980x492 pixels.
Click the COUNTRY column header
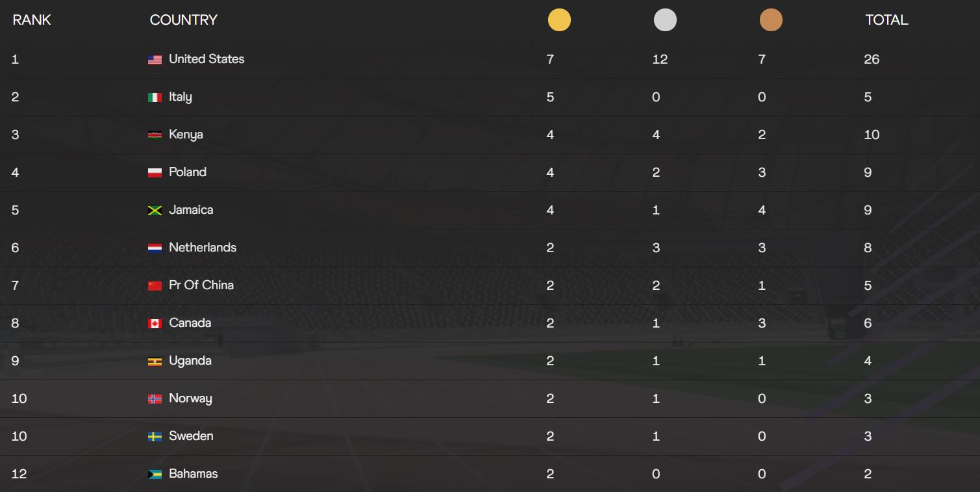(184, 20)
